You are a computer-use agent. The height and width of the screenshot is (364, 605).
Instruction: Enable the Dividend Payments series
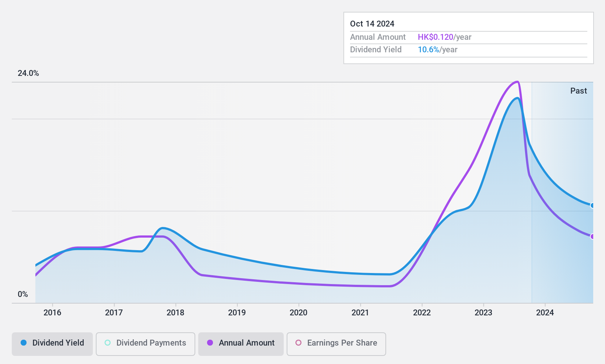coord(146,344)
